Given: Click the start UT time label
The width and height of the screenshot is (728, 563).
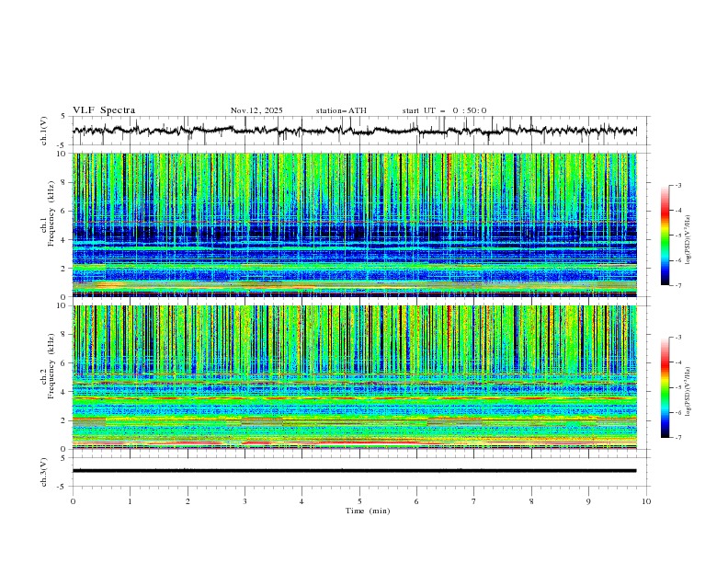Looking at the screenshot, I should click(444, 110).
